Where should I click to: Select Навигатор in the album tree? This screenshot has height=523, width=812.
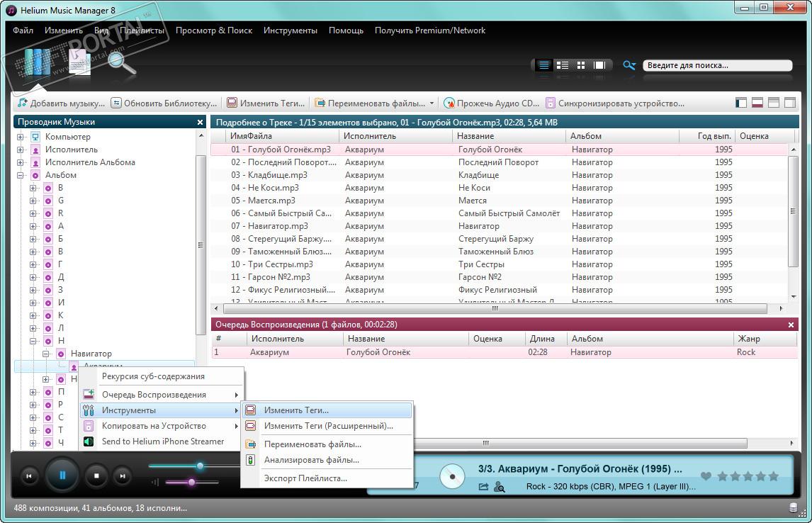(91, 354)
